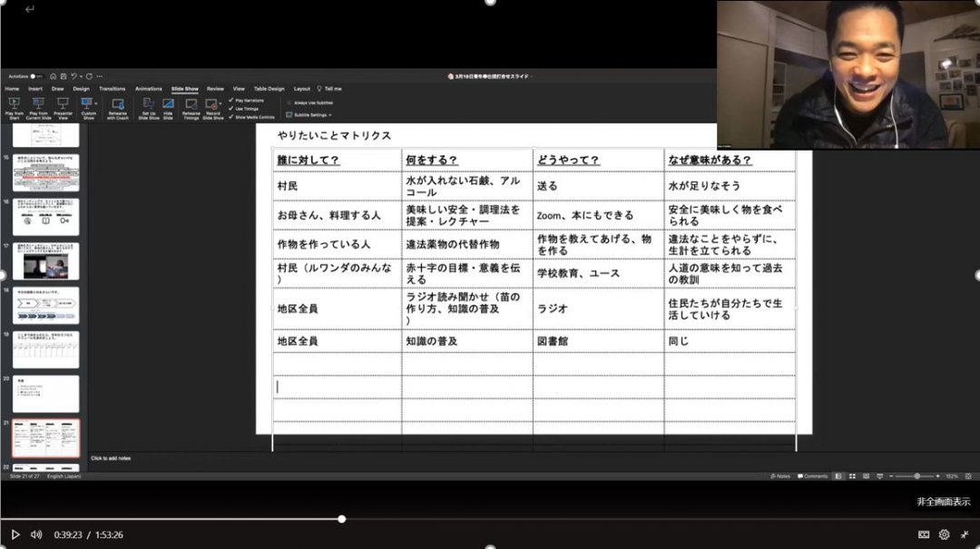980x549 pixels.
Task: Switch to the Table Design ribbon tab
Action: pyautogui.click(x=268, y=88)
